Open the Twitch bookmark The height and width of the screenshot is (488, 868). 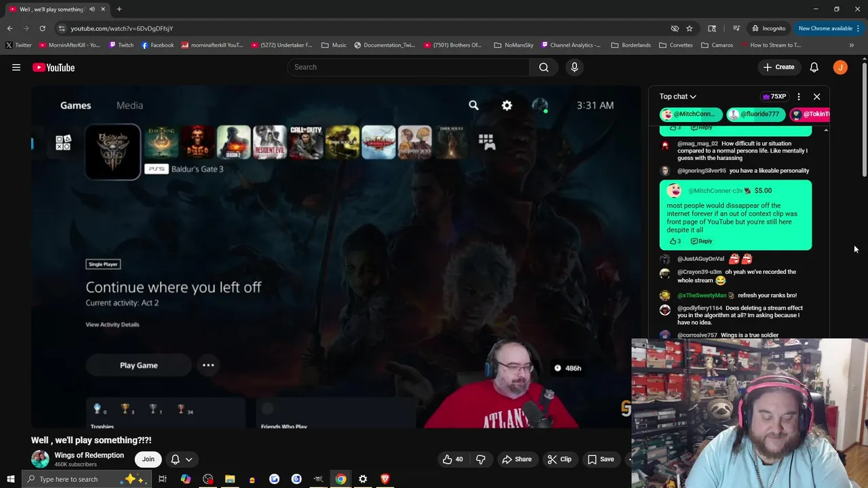(121, 45)
